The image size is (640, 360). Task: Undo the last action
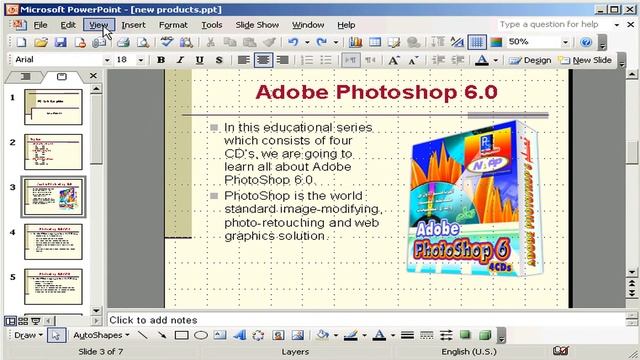click(x=293, y=42)
